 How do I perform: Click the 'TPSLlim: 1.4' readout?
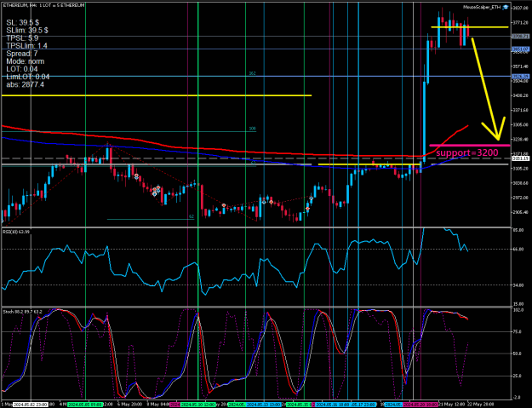[26, 46]
